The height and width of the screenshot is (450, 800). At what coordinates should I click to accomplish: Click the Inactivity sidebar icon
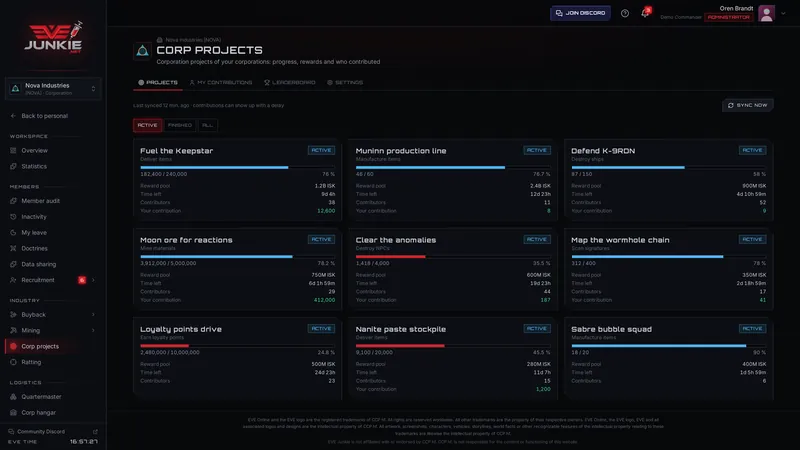click(x=13, y=217)
